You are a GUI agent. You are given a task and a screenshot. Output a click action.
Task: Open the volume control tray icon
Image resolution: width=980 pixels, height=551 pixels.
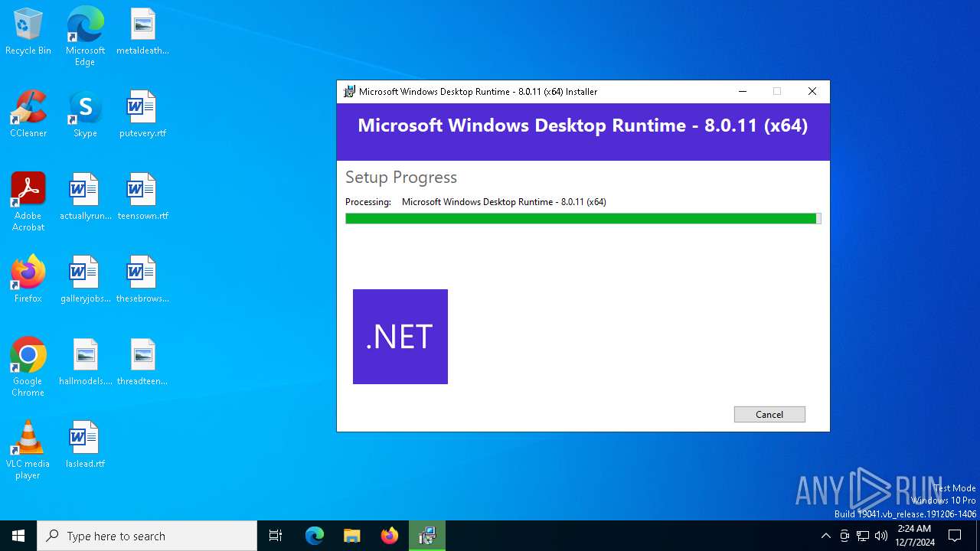pos(881,536)
